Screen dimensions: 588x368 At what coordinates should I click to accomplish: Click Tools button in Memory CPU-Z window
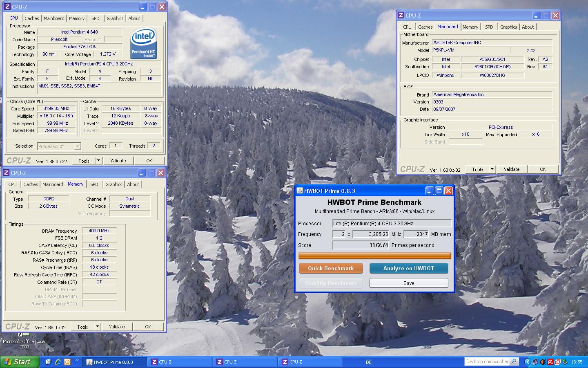click(82, 327)
